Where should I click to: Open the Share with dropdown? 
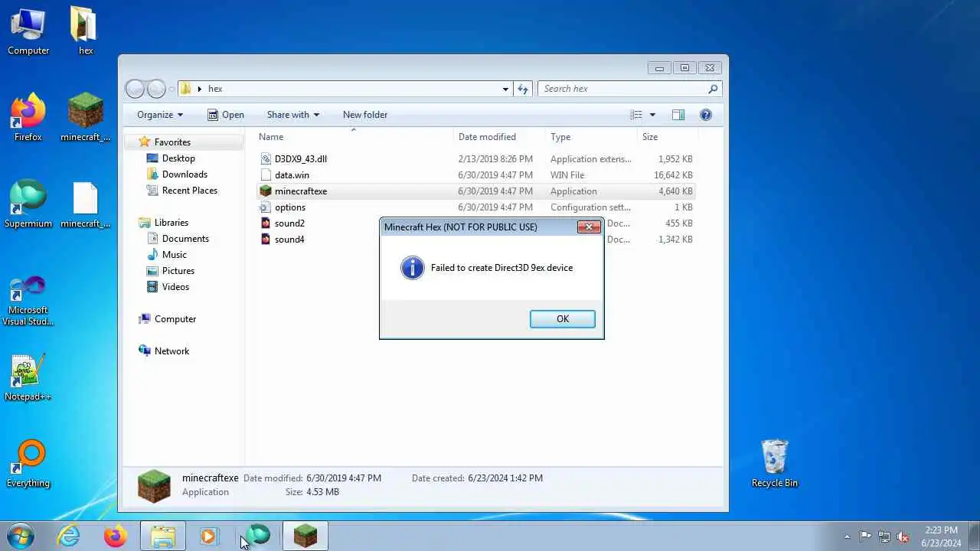[293, 115]
